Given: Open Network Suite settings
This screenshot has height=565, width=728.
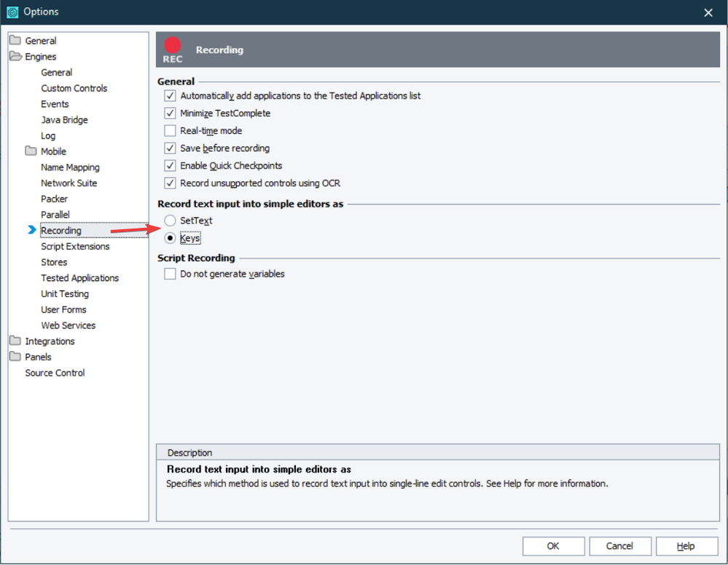Looking at the screenshot, I should click(69, 183).
